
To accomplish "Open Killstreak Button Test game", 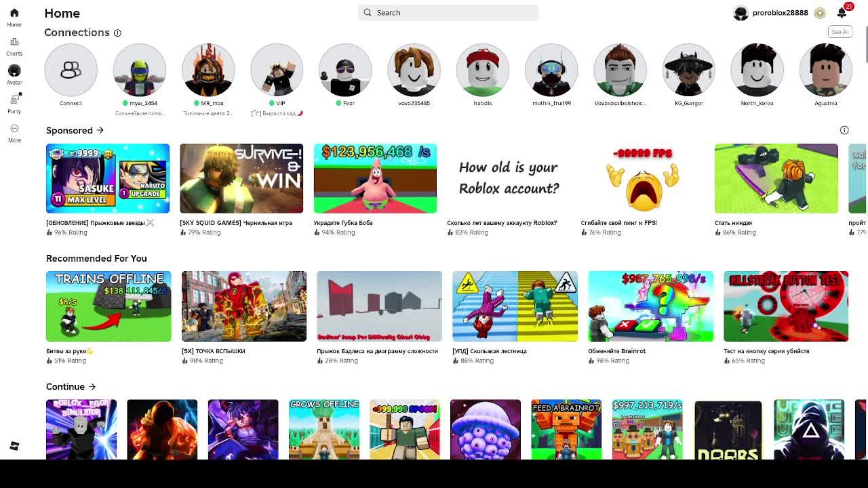I will click(786, 306).
